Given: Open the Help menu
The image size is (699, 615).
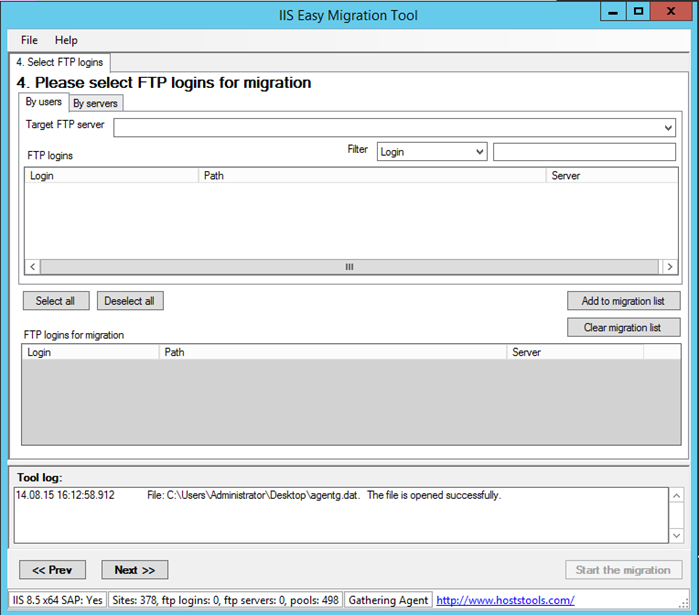Looking at the screenshot, I should (66, 40).
